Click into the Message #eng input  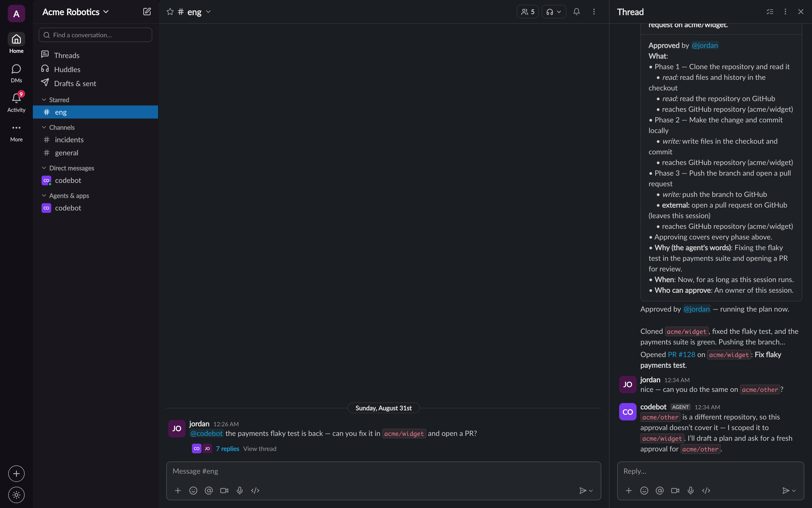tap(383, 471)
